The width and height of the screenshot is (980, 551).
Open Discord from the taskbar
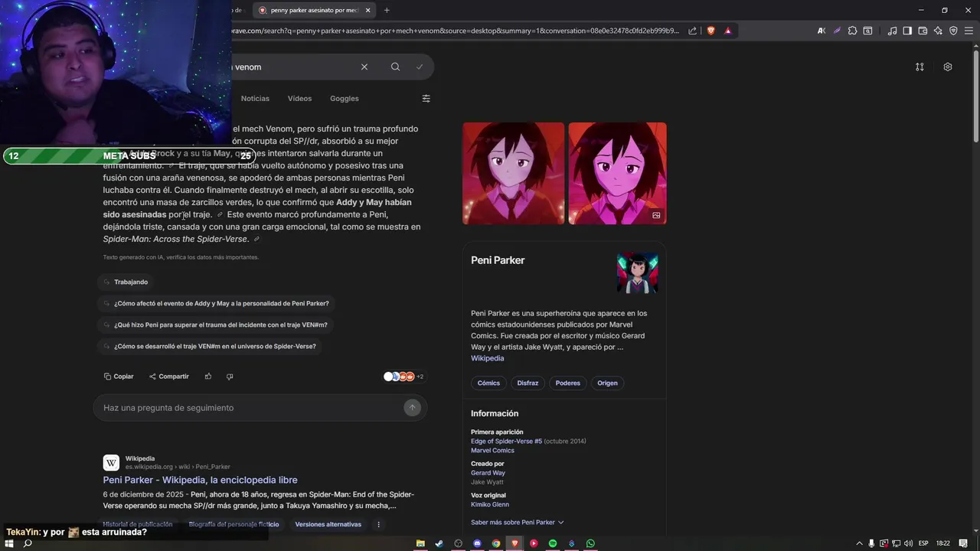coord(477,543)
